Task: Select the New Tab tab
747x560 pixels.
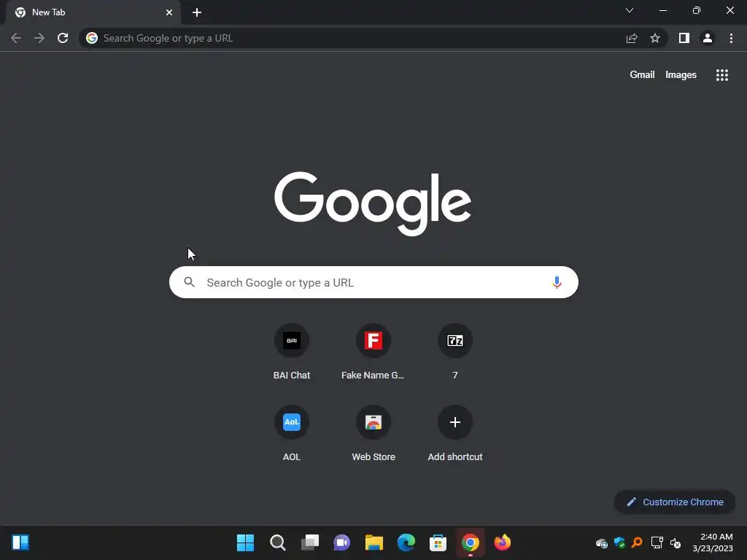Action: (93, 12)
